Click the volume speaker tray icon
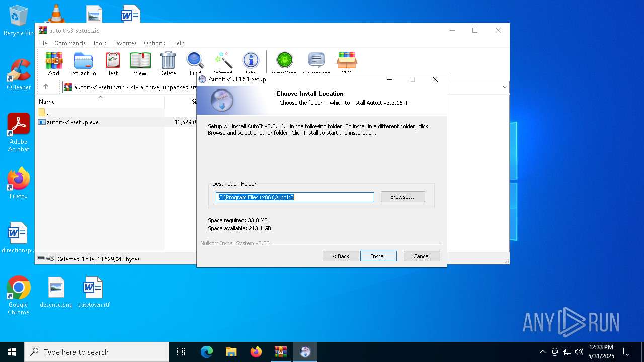The height and width of the screenshot is (362, 644). [579, 352]
